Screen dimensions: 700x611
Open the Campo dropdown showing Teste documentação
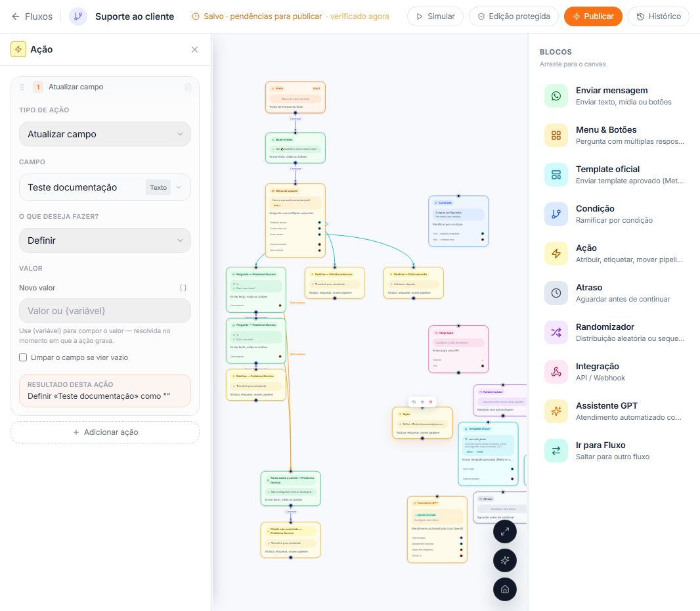105,188
